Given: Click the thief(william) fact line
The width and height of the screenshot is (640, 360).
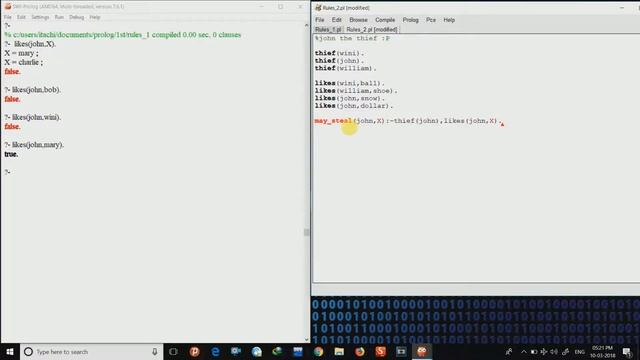Looking at the screenshot, I should (x=345, y=68).
